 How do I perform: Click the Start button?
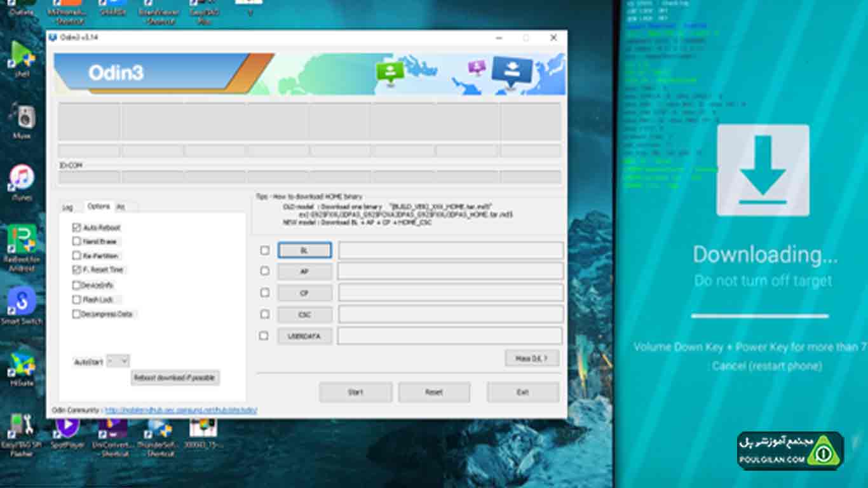(355, 392)
